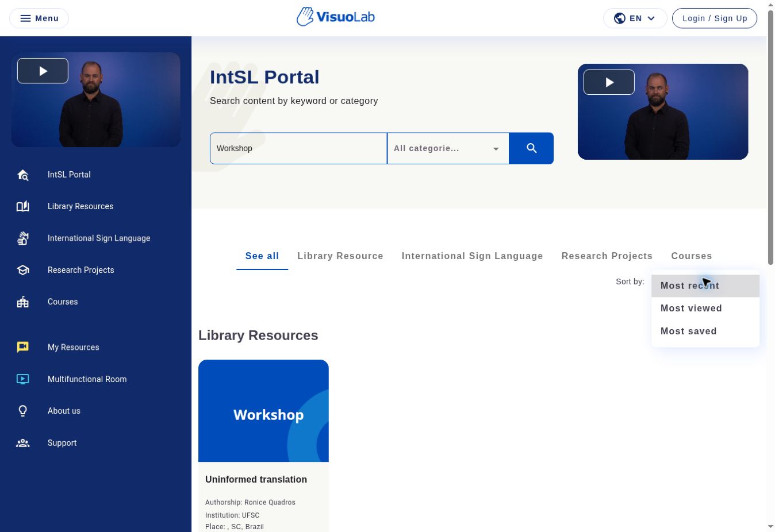Click the International Sign Language hand icon
The width and height of the screenshot is (775, 532).
pos(23,238)
